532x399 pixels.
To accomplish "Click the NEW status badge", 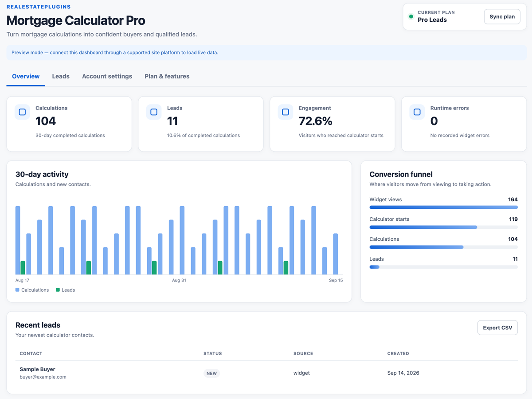I will click(x=212, y=373).
